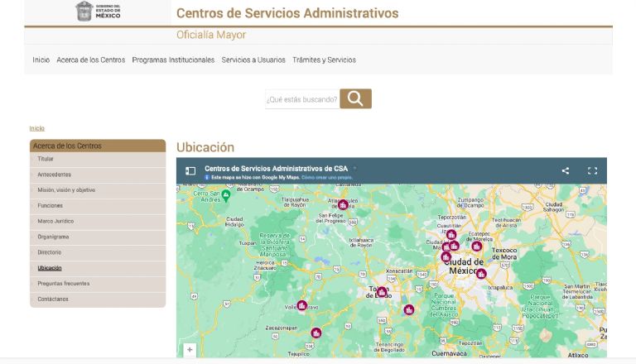Image resolution: width=636 pixels, height=364 pixels.
Task: Click the Ubicación page heading
Action: click(205, 147)
